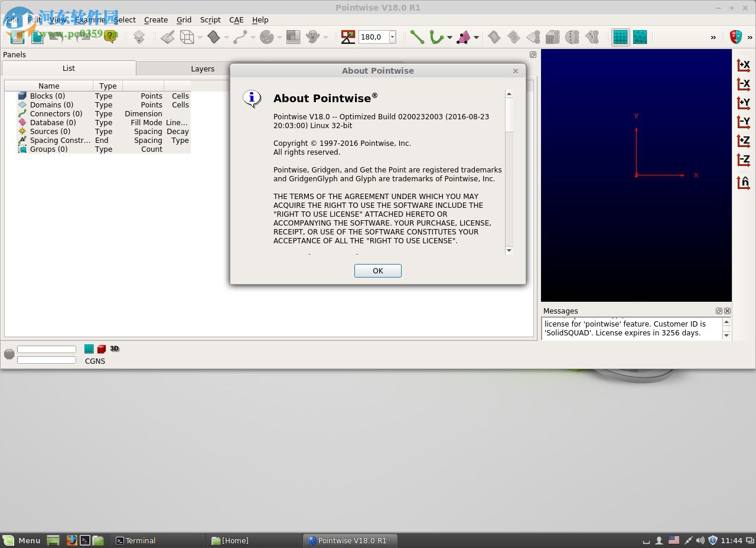756x548 pixels.
Task: Open the angle value spinner dropdown
Action: point(392,37)
